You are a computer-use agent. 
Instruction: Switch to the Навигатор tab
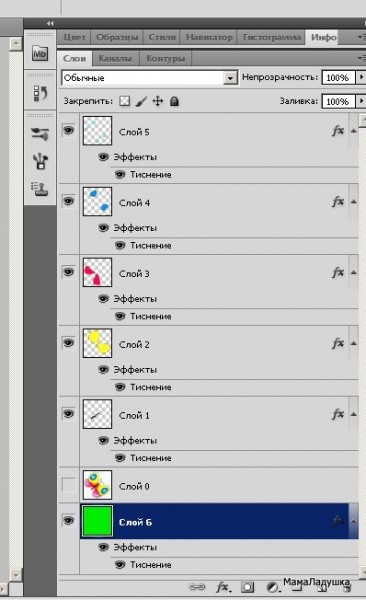pyautogui.click(x=209, y=38)
